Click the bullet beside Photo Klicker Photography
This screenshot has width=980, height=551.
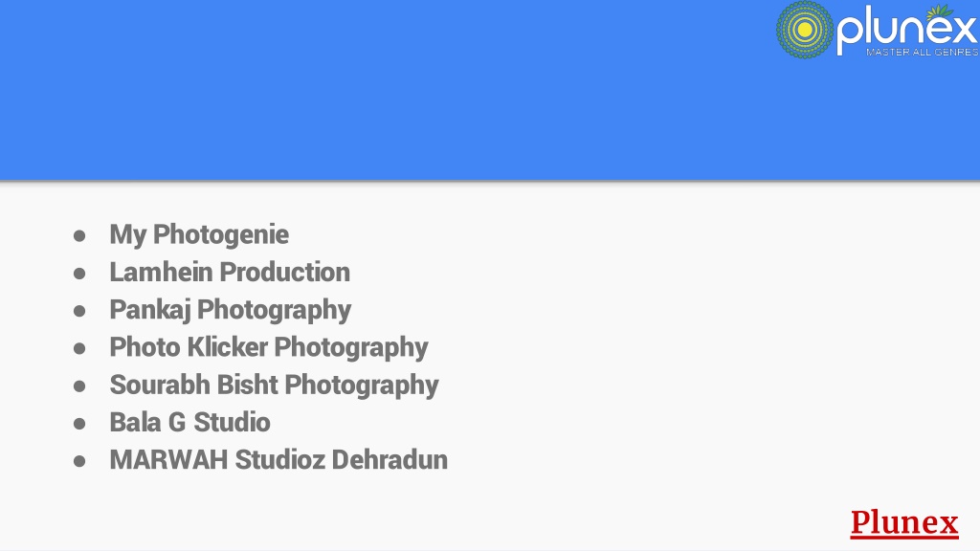pyautogui.click(x=79, y=348)
